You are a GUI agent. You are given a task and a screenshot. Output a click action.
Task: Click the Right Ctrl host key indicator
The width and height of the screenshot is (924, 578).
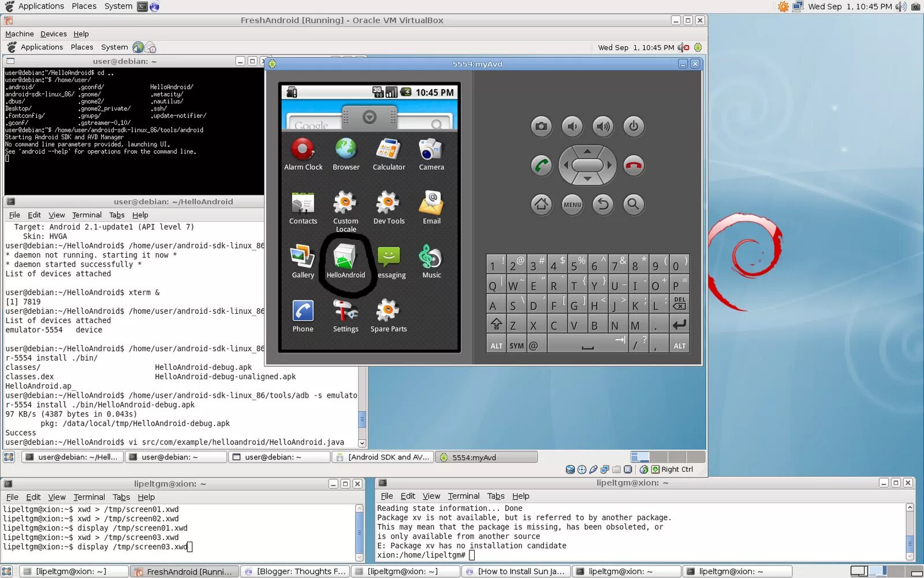(x=677, y=469)
